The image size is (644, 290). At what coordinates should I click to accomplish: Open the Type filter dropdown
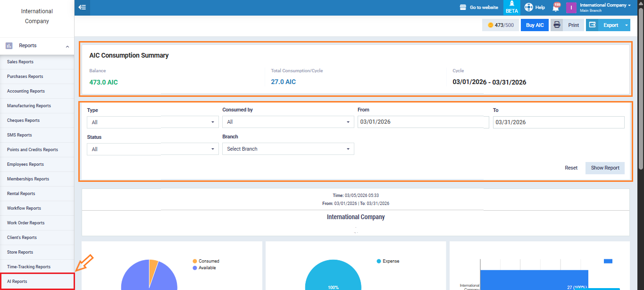[x=152, y=122]
